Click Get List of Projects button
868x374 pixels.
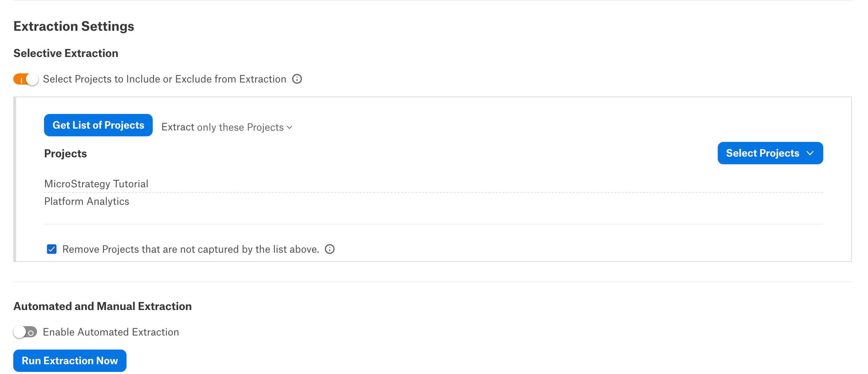click(x=98, y=125)
